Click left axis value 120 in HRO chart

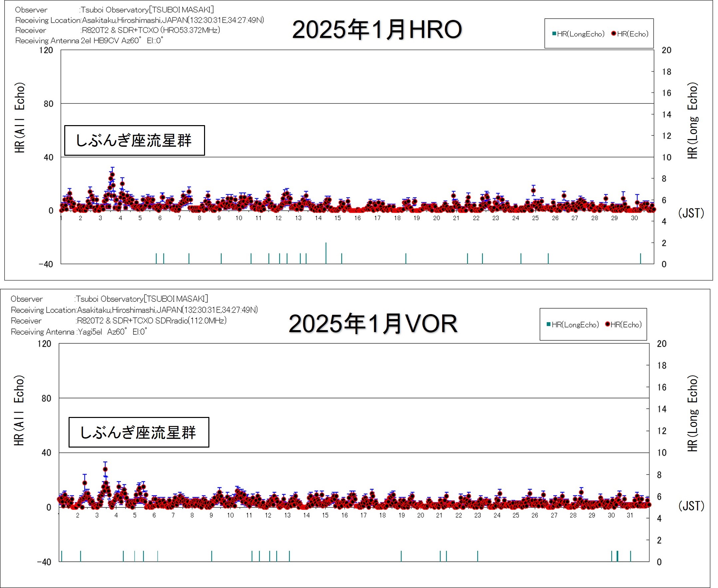[46, 50]
